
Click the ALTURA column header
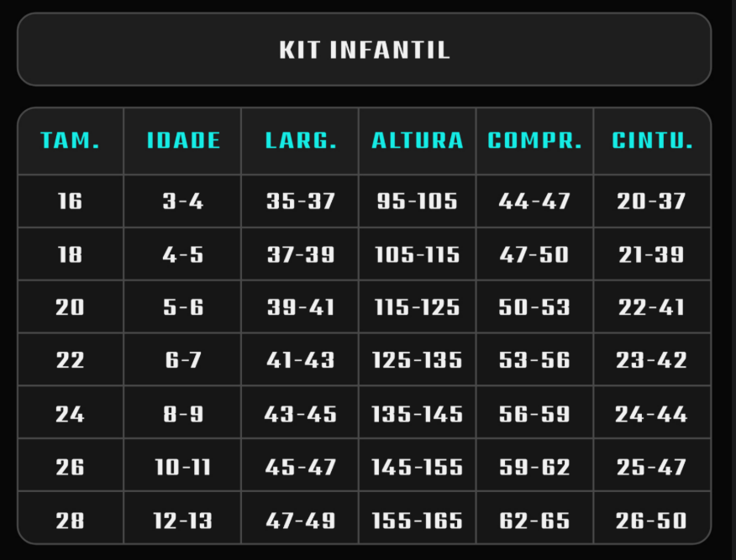point(418,141)
